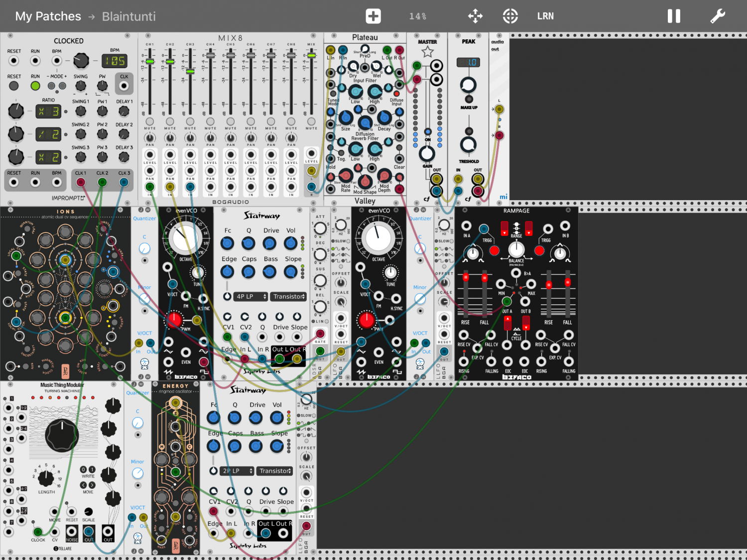Click the IN jack on the Peak module

(458, 179)
